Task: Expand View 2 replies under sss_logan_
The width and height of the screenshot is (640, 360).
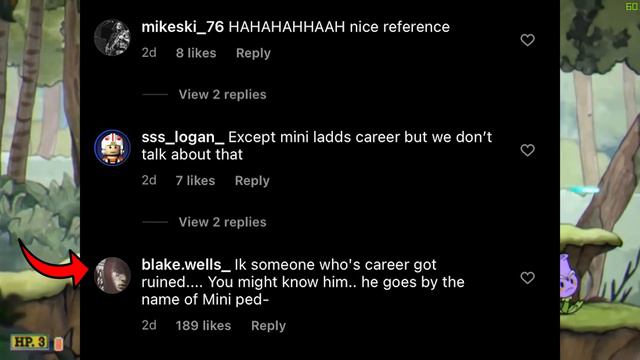Action: (222, 222)
